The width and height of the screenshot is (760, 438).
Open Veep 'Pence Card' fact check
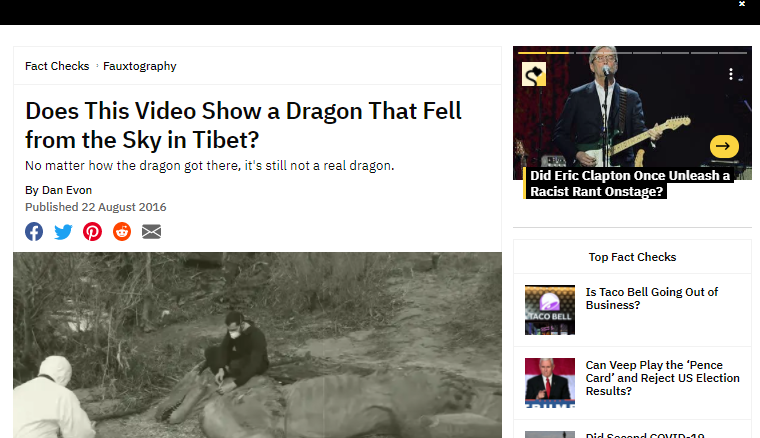(663, 378)
